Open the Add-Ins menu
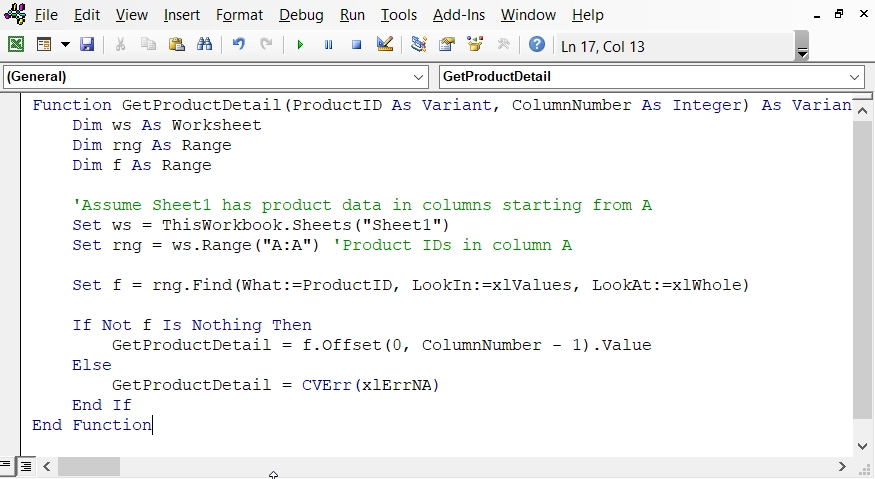Viewport: 875px width, 479px height. pos(460,15)
